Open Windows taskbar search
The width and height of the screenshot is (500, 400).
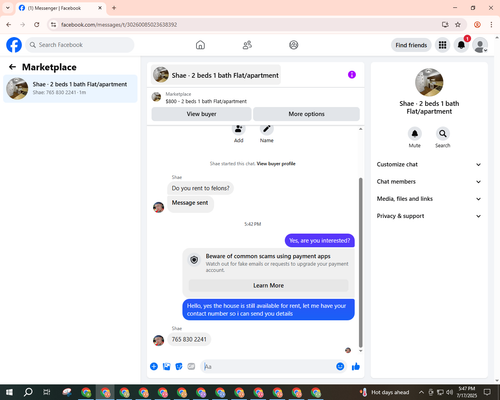pos(28,392)
